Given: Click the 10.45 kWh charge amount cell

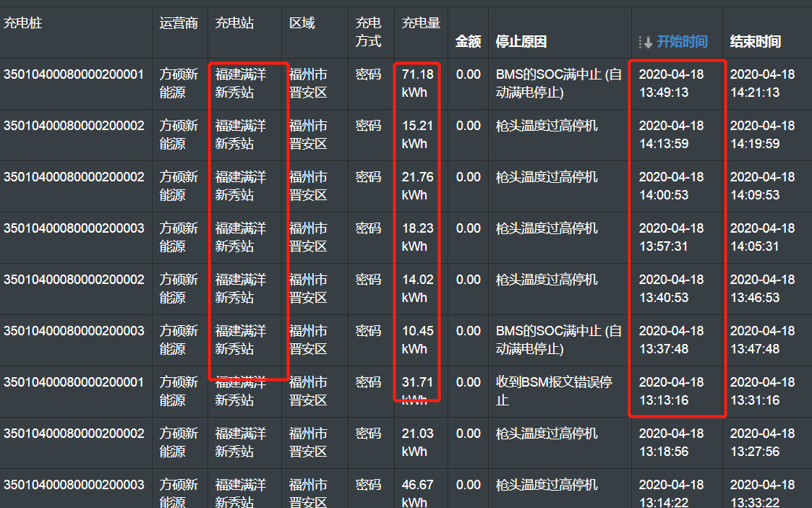Looking at the screenshot, I should [417, 340].
